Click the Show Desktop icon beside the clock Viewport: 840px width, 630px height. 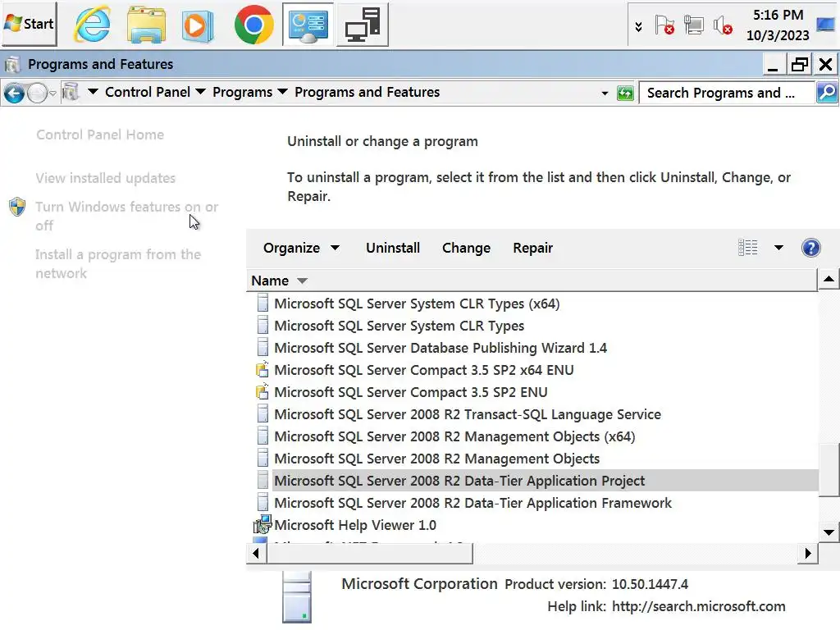point(825,25)
